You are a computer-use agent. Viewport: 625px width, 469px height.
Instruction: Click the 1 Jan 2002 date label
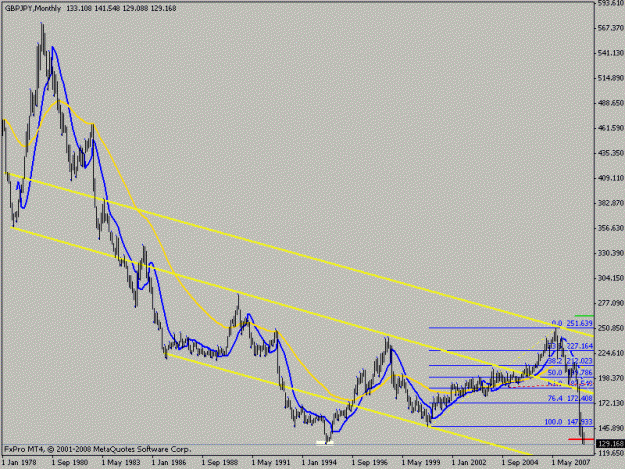coord(469,463)
